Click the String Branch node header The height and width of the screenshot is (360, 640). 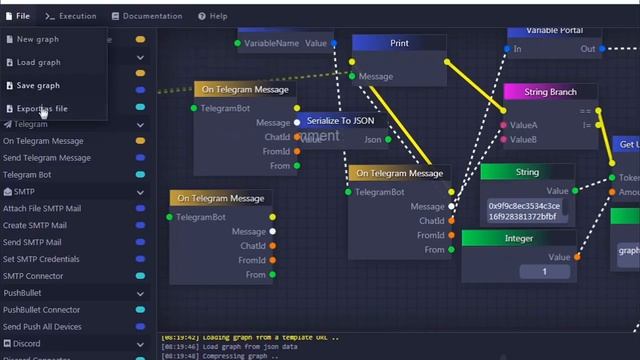click(x=550, y=92)
